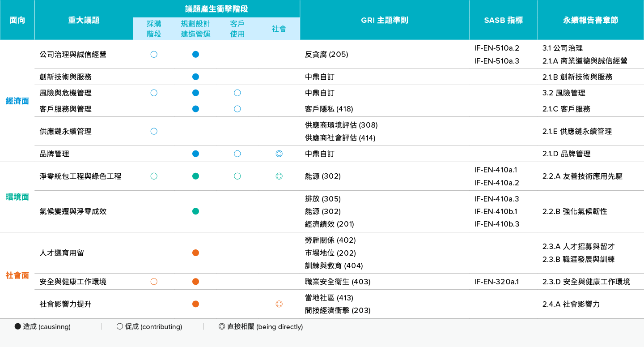Click the orange double-ring circle for 社會影響力提升

click(x=279, y=304)
